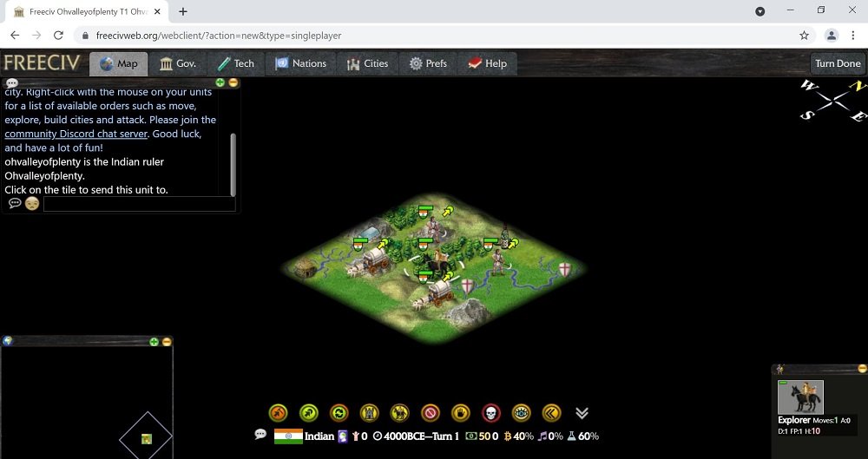This screenshot has height=459, width=868.
Task: Collapse unit info panel with orange minus icon
Action: point(862,369)
